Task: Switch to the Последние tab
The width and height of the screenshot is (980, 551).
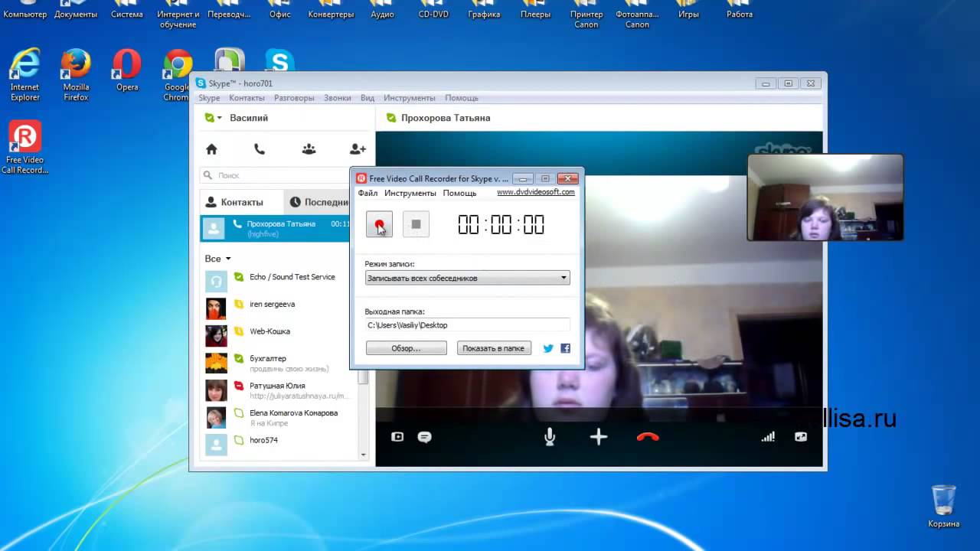Action: coord(318,202)
